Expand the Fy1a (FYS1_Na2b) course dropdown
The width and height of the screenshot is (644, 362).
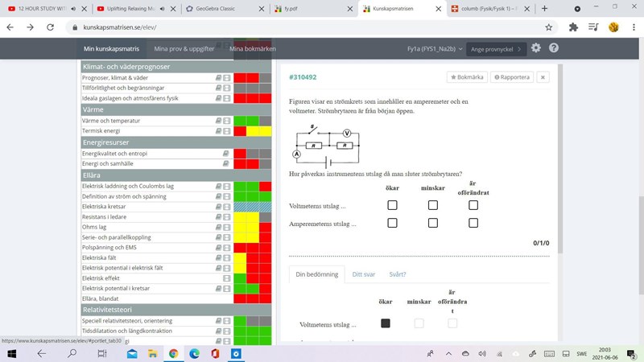pos(435,49)
